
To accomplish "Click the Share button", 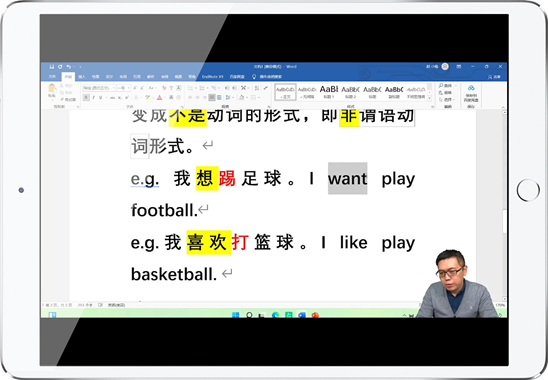I will pos(495,77).
